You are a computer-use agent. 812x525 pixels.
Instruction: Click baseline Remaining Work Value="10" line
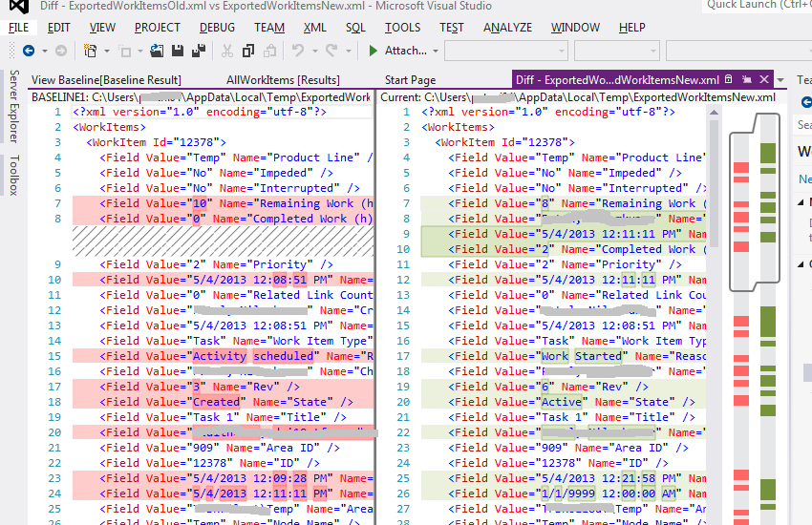click(x=223, y=203)
